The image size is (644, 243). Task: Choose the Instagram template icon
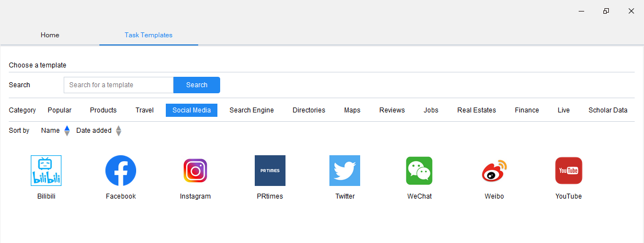click(195, 171)
